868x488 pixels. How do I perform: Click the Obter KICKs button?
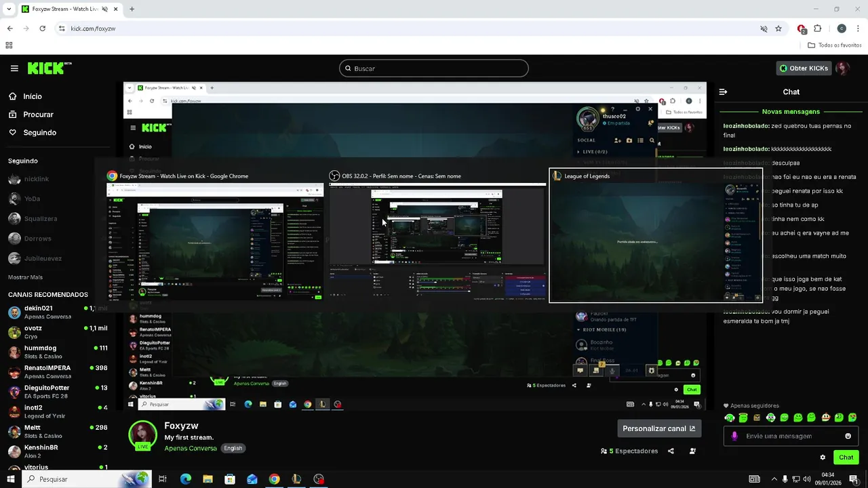804,68
